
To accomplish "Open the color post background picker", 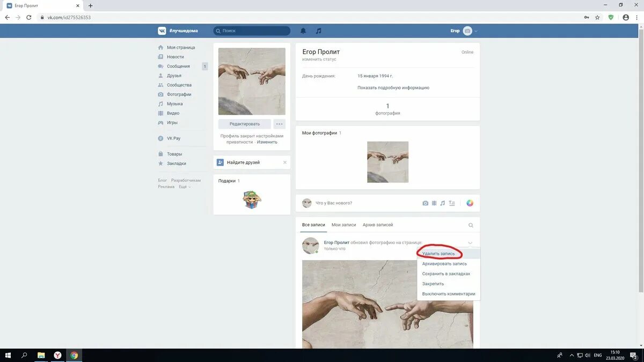I will [470, 203].
